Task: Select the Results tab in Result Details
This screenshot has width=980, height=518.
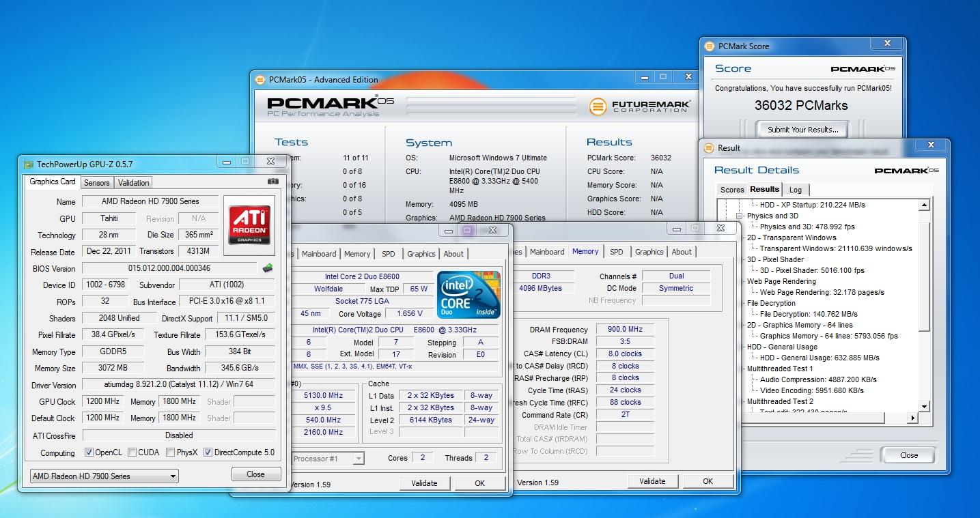Action: [764, 189]
